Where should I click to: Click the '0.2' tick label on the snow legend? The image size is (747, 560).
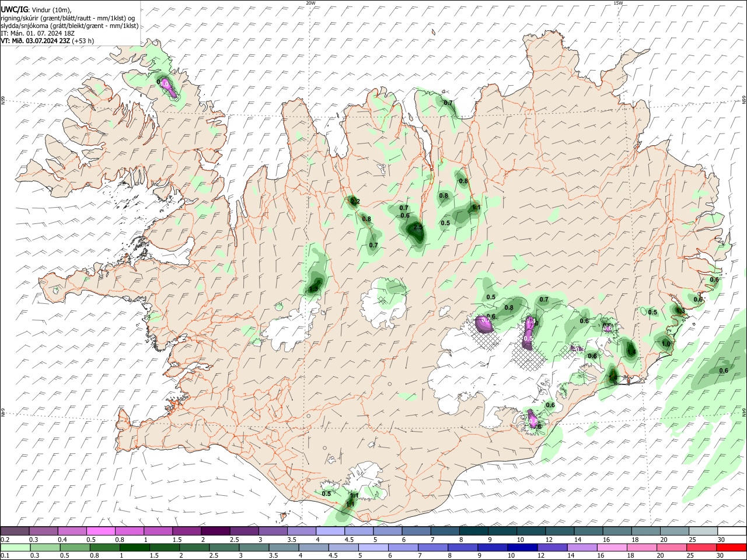(5, 540)
